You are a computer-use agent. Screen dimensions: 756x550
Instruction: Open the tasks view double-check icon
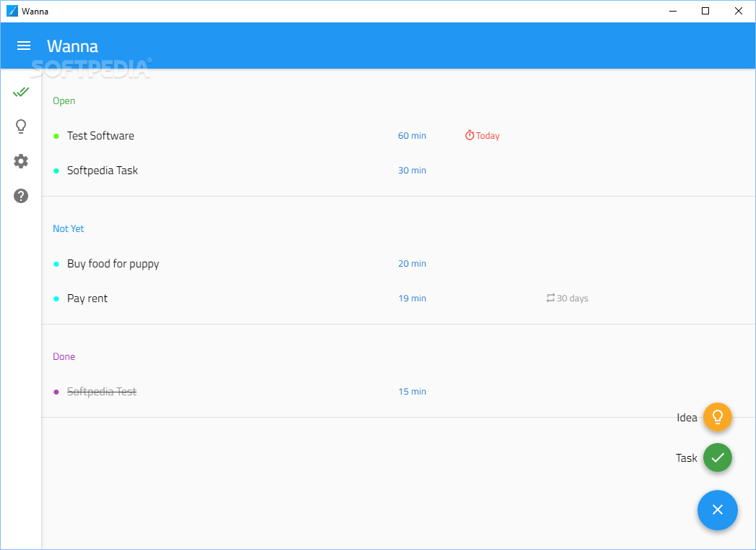(21, 92)
